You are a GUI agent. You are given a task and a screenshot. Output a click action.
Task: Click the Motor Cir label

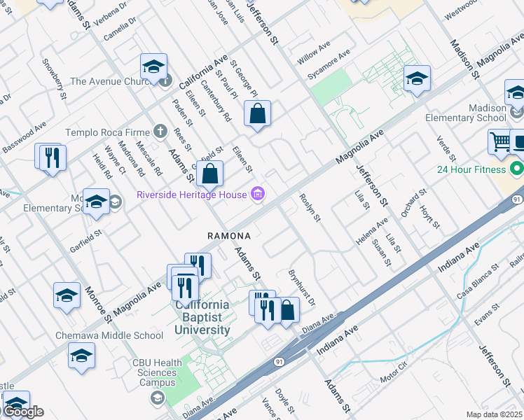click(x=394, y=372)
